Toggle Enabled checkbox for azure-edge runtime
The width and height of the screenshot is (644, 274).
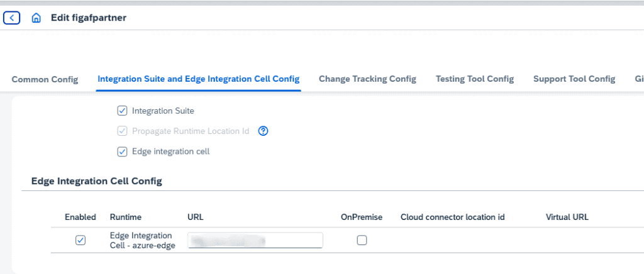80,240
